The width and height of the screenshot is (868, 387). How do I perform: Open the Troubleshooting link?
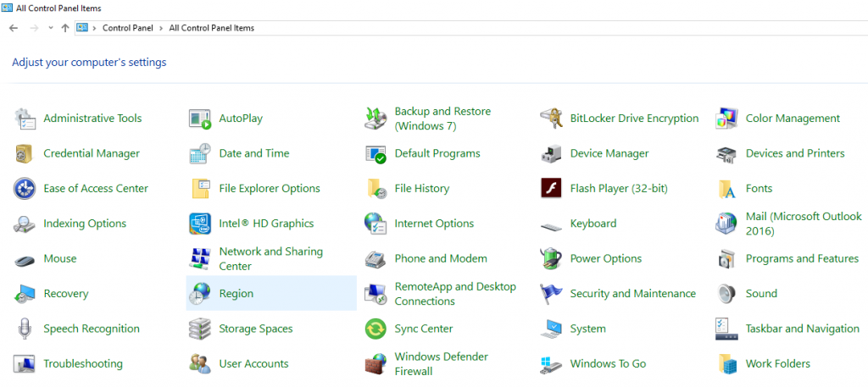coord(83,364)
